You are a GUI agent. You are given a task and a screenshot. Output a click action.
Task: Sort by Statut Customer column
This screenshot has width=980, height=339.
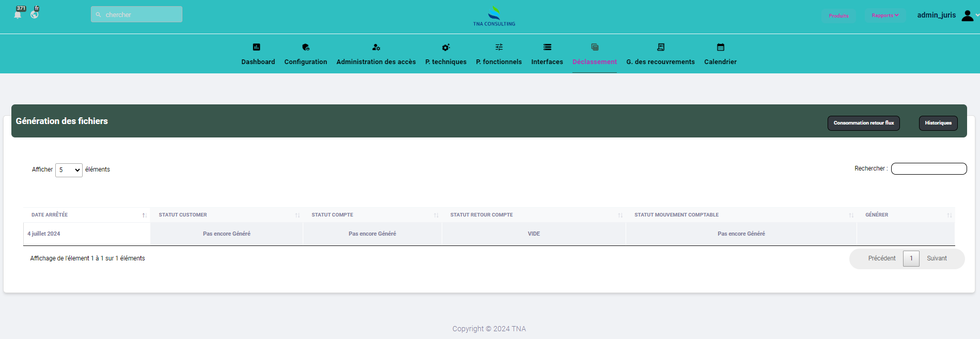point(226,215)
